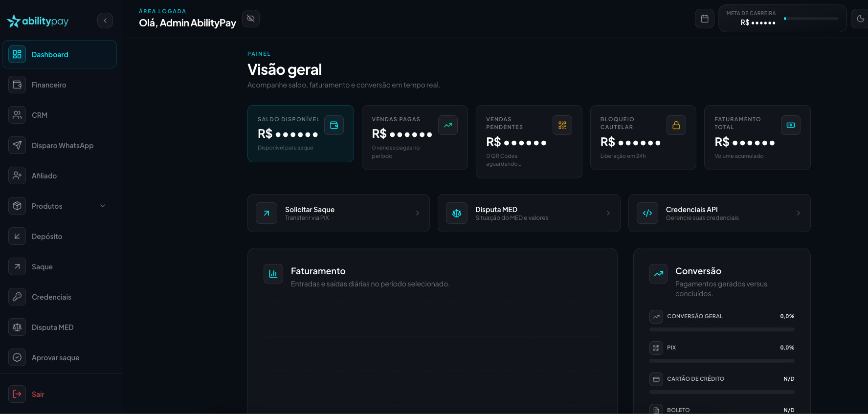Click the lock icon in Bloqueio Cautelar
868x414 pixels.
coord(676,125)
